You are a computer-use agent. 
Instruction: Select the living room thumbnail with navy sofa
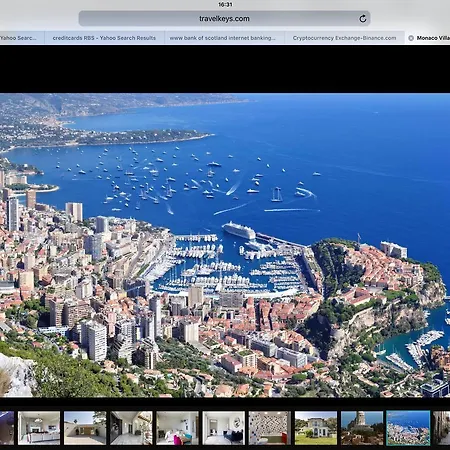pos(224,428)
